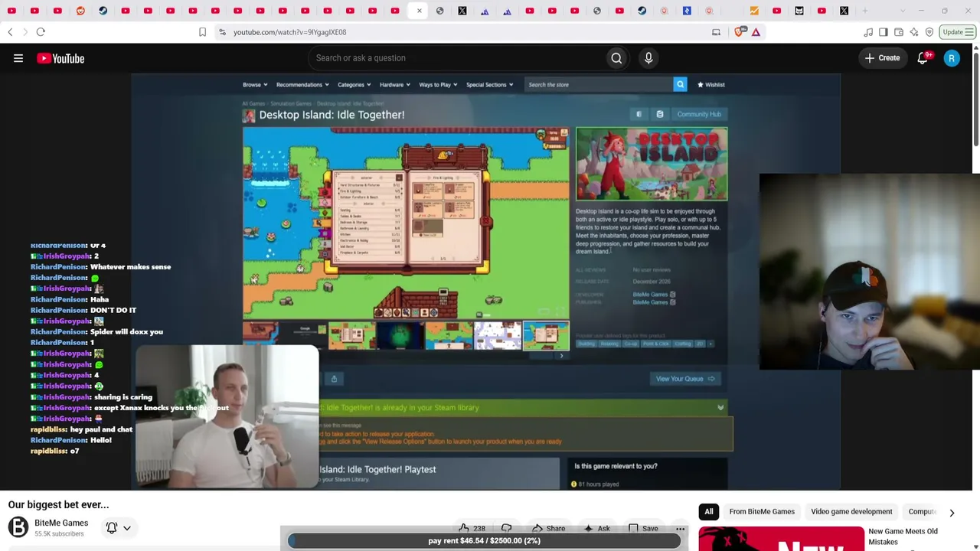Screen dimensions: 980x551
Task: Switch to the first Steam browser tab
Action: [103, 11]
